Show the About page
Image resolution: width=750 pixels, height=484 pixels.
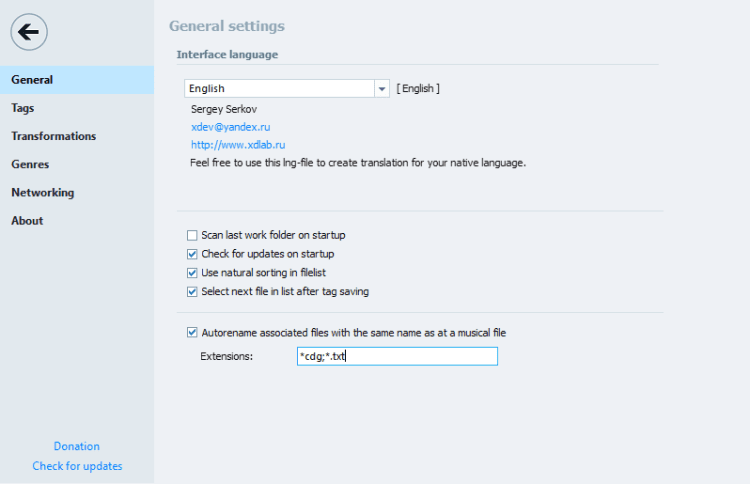27,220
